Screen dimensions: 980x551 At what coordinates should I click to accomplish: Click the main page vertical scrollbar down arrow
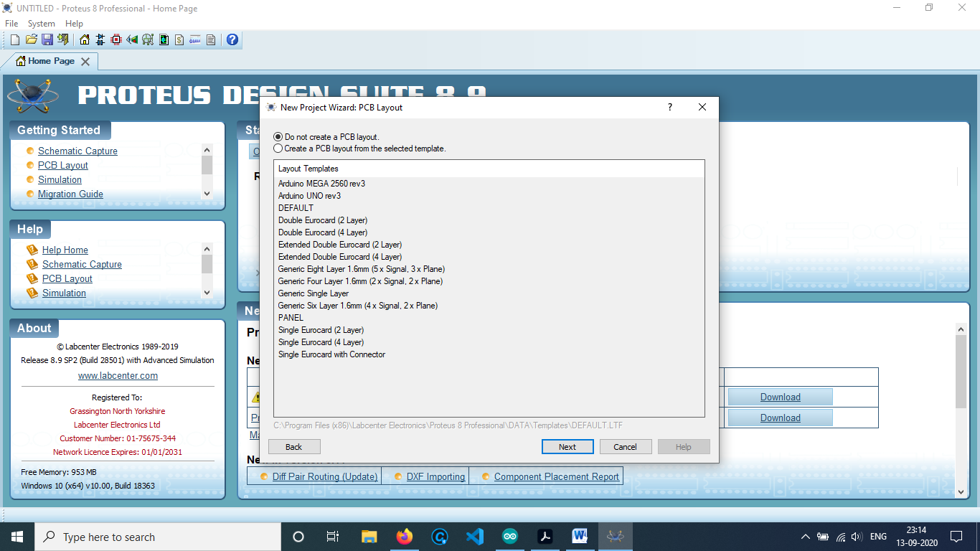click(x=961, y=491)
